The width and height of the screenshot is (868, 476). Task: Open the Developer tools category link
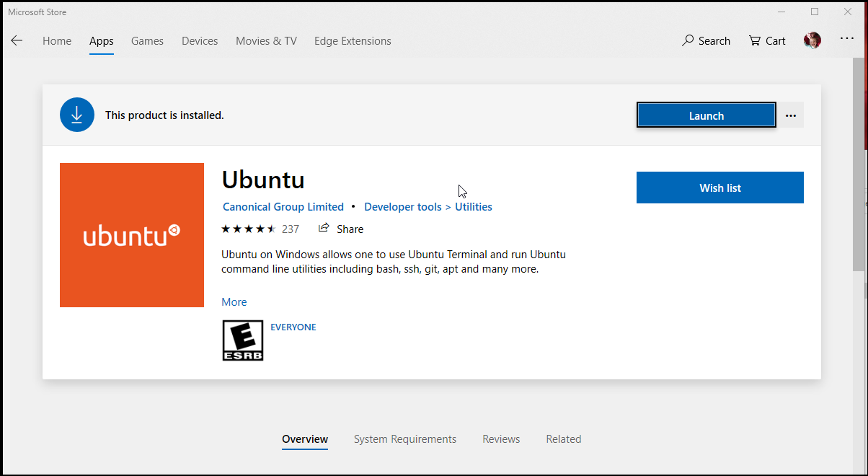tap(403, 207)
